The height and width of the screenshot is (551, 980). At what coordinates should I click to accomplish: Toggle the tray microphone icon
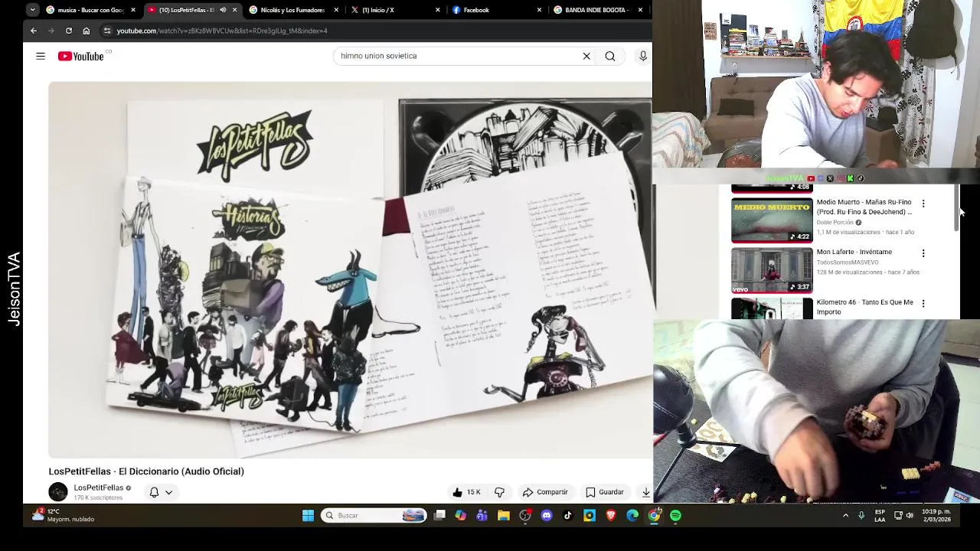pos(861,515)
